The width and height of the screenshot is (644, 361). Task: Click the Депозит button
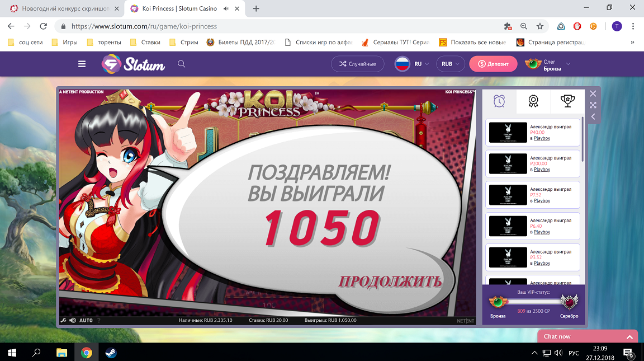493,64
